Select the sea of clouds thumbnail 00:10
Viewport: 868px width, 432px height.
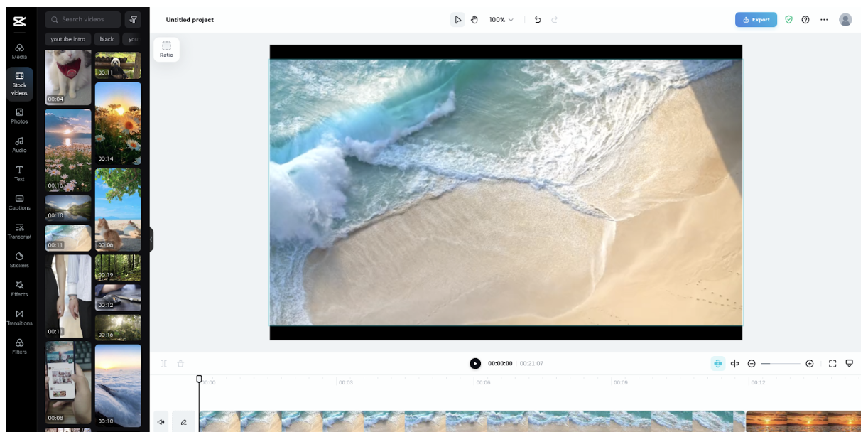[x=118, y=386]
